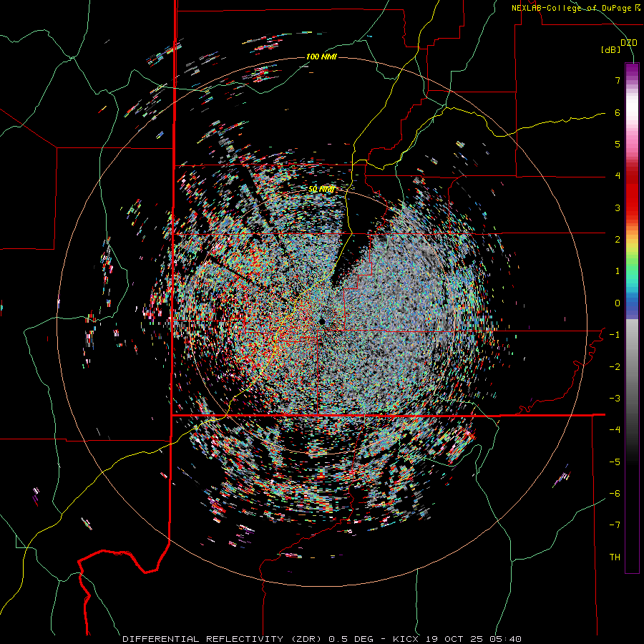Click the -1 value on the dB scale

615,335
